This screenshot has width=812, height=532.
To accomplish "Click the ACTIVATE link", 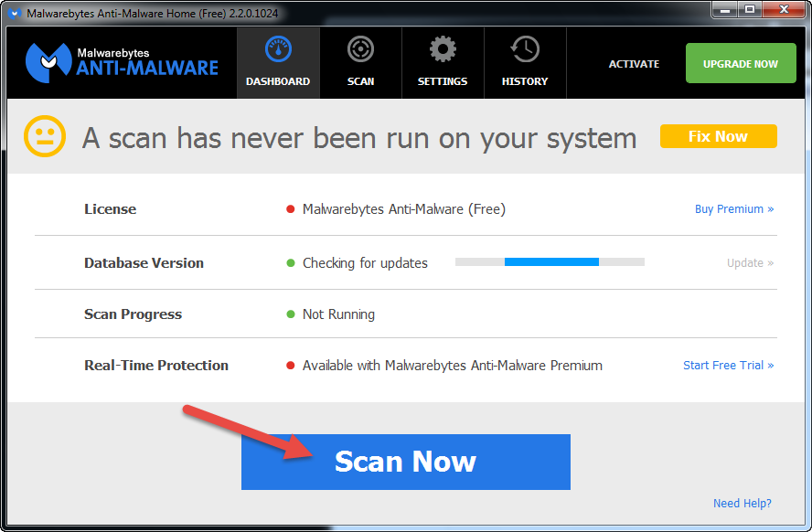I will tap(634, 64).
